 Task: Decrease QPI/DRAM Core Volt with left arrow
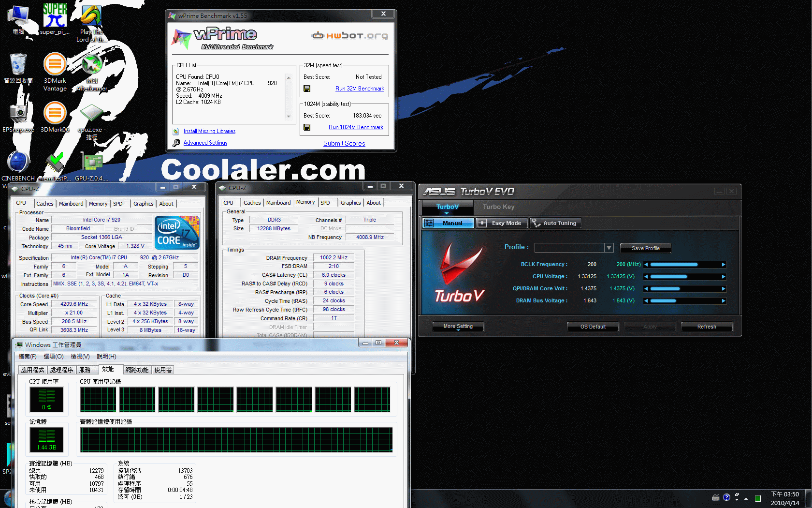click(646, 289)
